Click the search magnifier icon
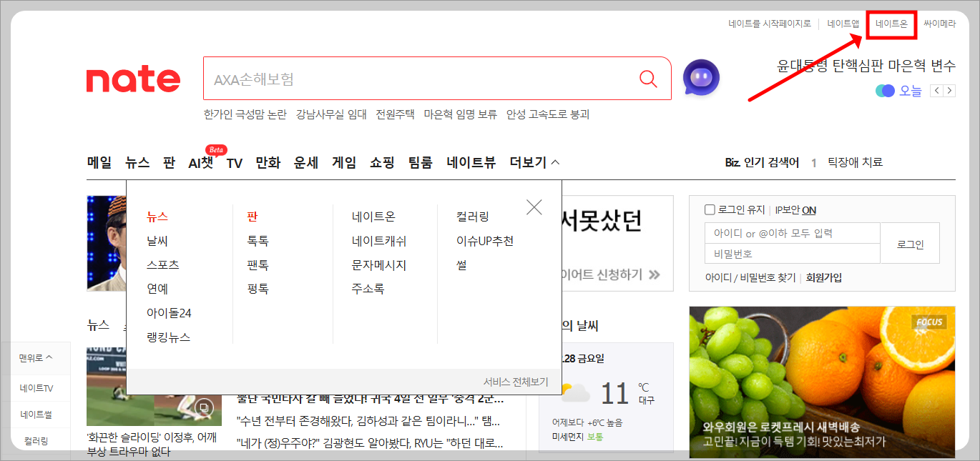This screenshot has width=980, height=461. click(648, 79)
